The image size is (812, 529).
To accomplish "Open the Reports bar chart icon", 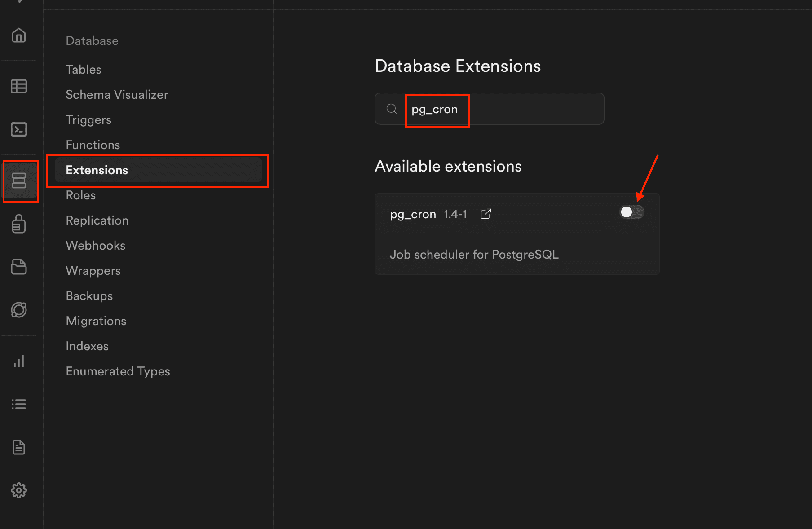I will (19, 361).
